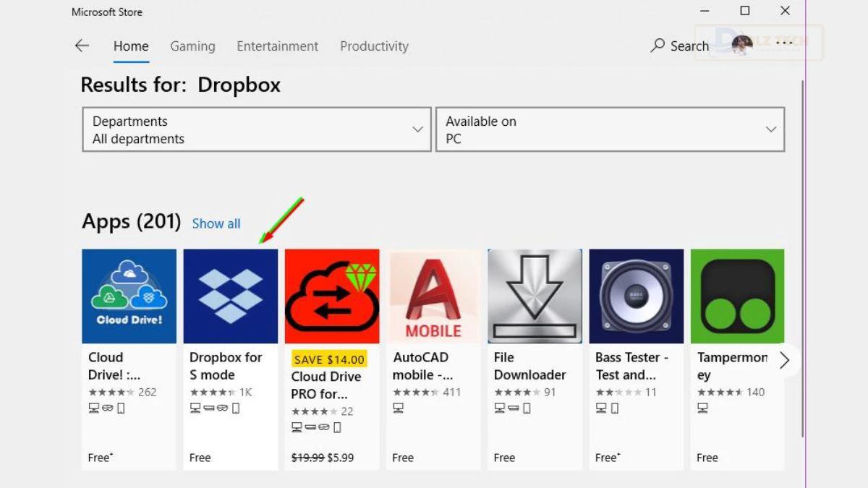Open the Cloud Drive PRO red tile
The width and height of the screenshot is (868, 488).
point(332,296)
